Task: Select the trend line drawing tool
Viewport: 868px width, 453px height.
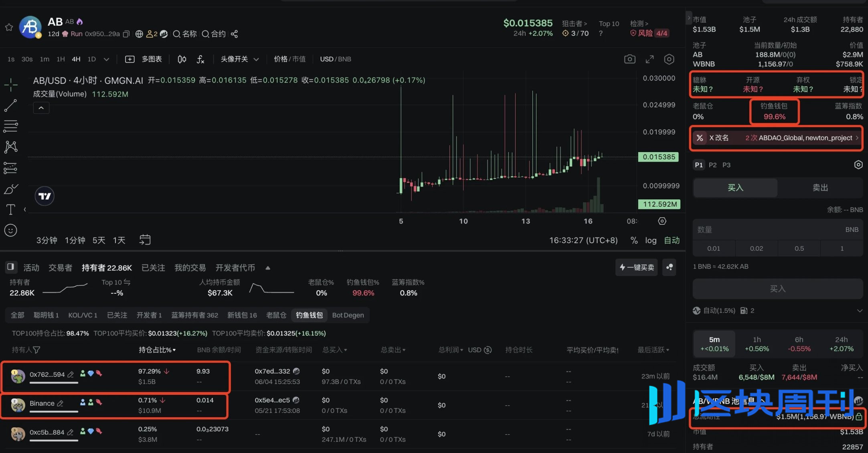Action: 11,106
